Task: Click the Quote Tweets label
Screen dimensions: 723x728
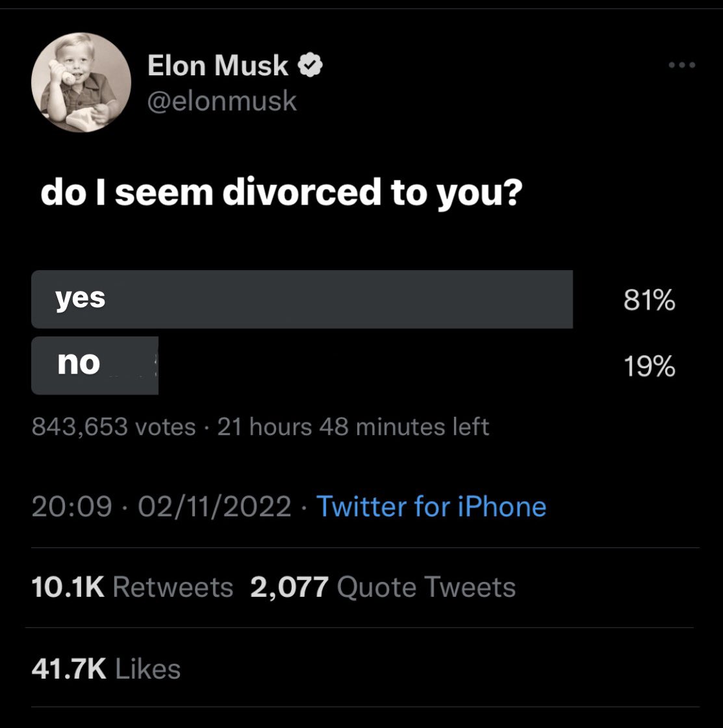Action: [426, 587]
